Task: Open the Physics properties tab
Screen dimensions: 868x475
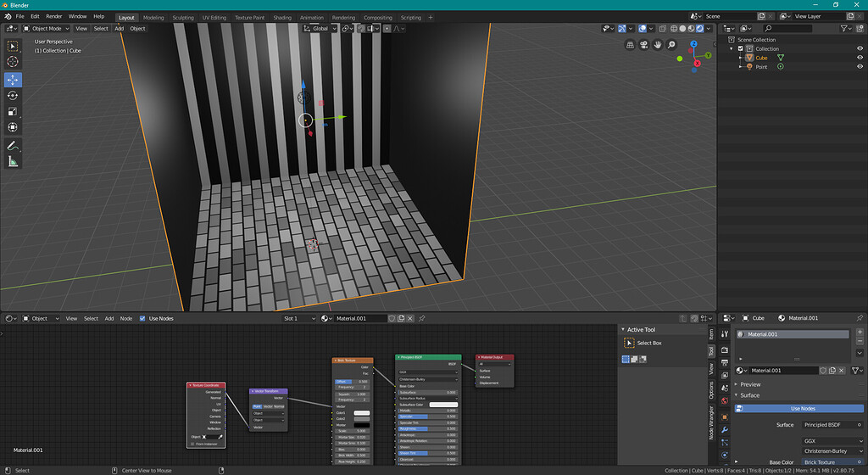Action: [725, 455]
